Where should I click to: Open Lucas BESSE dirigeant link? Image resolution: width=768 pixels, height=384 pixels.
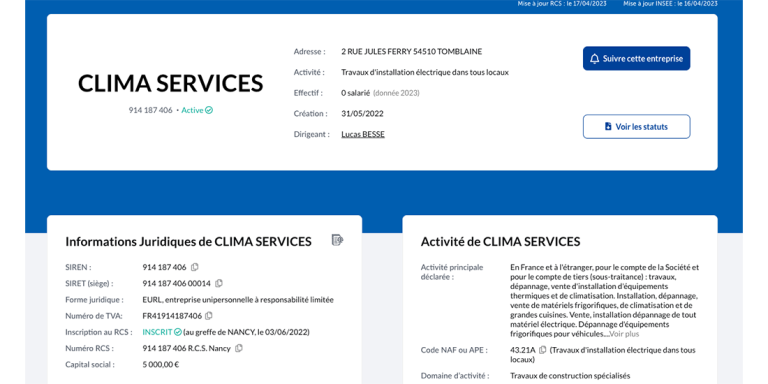click(363, 134)
